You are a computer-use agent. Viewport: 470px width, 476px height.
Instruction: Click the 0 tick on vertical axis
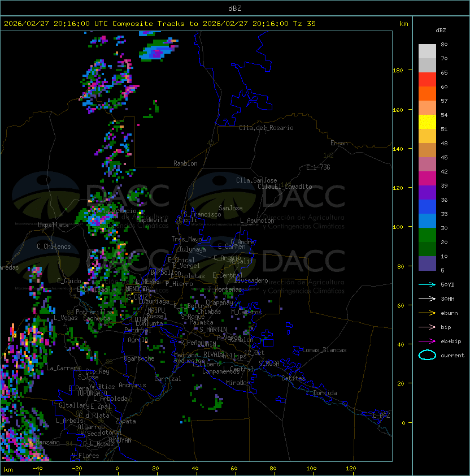coord(403,423)
